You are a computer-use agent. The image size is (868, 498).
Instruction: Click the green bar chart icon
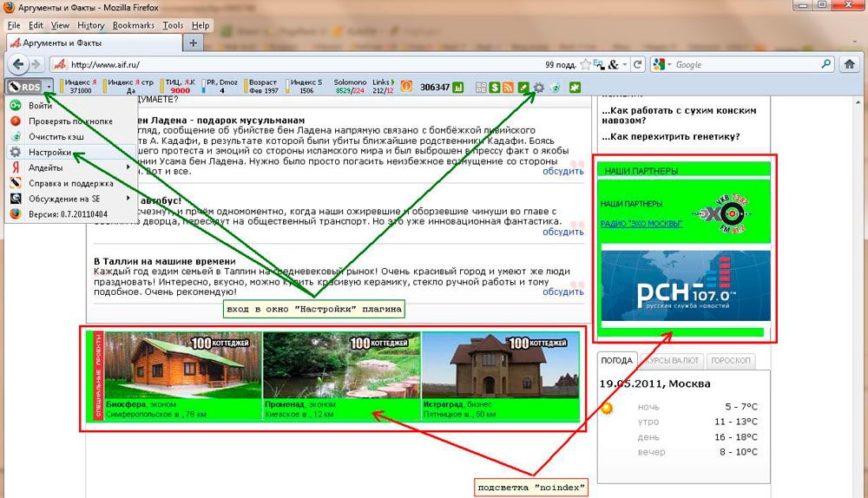458,87
